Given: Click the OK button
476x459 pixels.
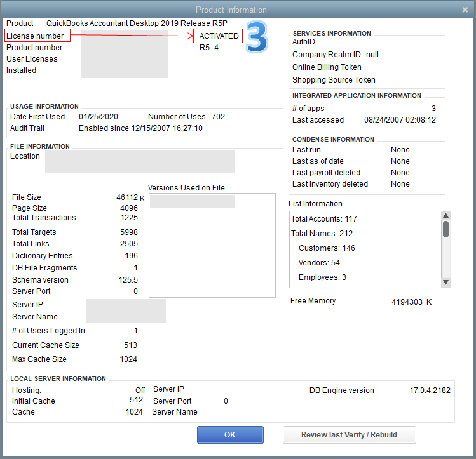Looking at the screenshot, I should (x=230, y=435).
